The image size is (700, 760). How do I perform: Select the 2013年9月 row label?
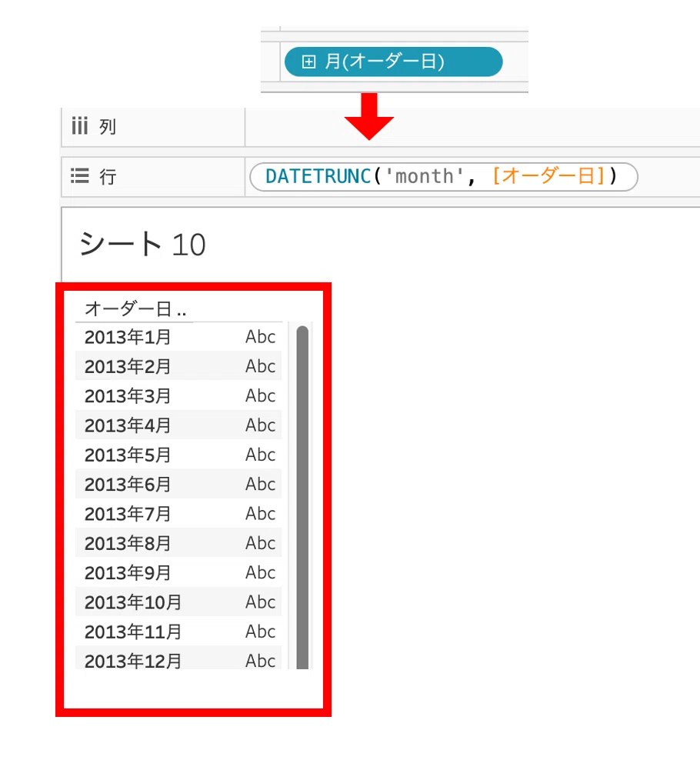point(128,573)
